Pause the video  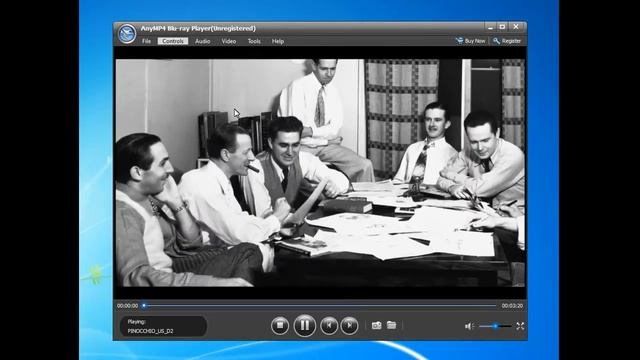[304, 325]
